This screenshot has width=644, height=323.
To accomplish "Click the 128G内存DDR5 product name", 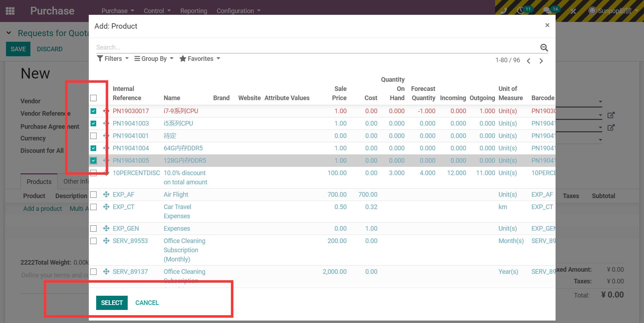I will coord(185,161).
